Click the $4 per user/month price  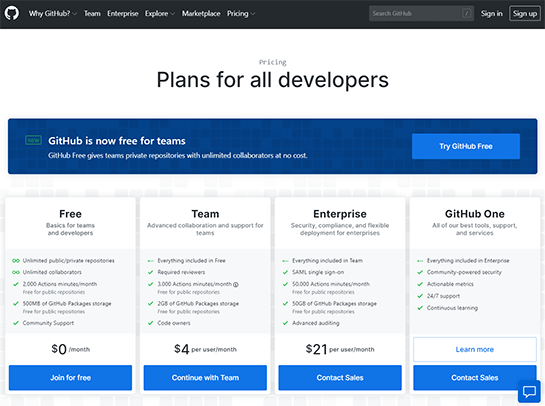tap(205, 349)
